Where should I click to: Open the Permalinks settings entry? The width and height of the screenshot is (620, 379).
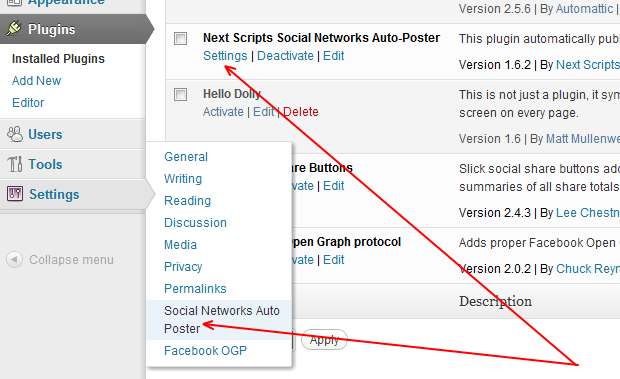pos(195,288)
